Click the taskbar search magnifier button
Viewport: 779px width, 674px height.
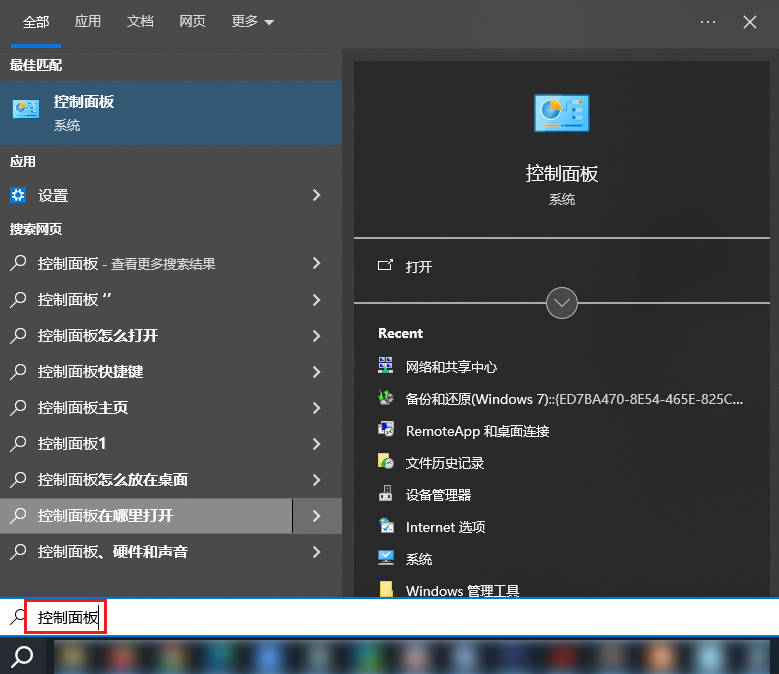click(x=22, y=657)
